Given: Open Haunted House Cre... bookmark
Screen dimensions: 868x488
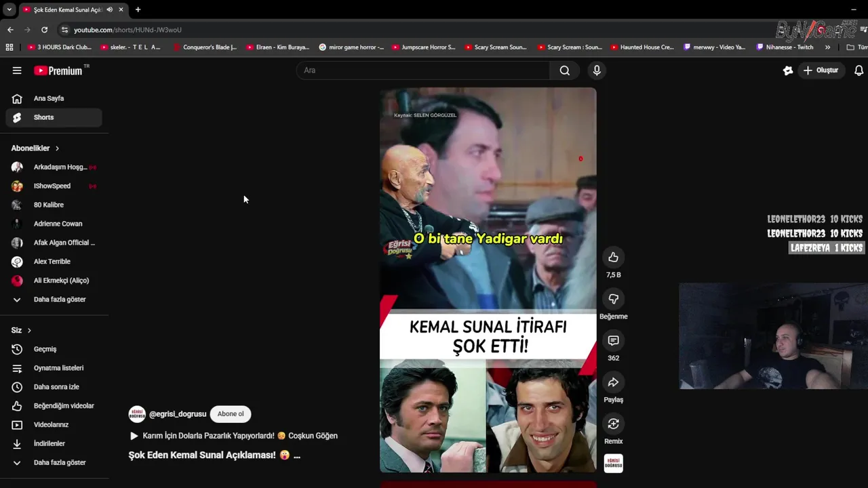Looking at the screenshot, I should pyautogui.click(x=642, y=47).
